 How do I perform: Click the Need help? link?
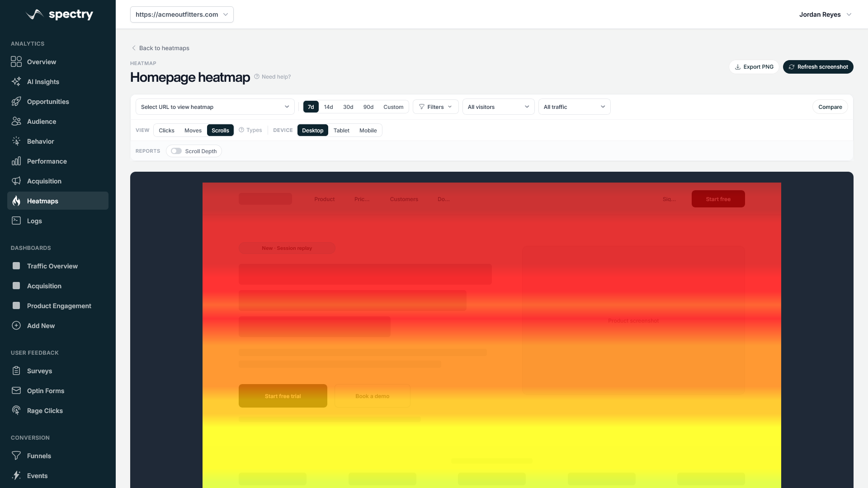273,76
